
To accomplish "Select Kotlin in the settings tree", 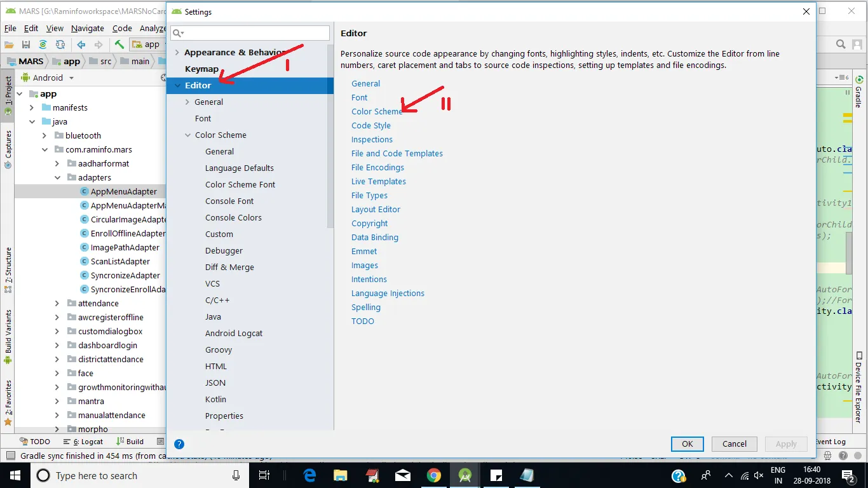I will tap(215, 399).
